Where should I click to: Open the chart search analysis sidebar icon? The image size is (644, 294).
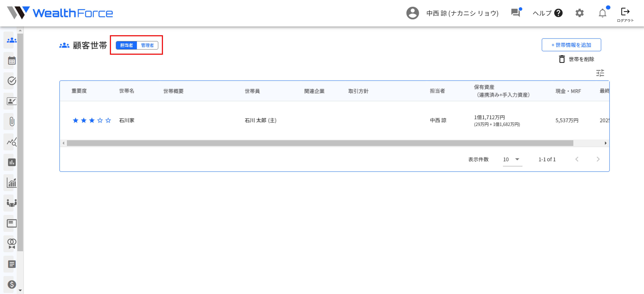(12, 142)
